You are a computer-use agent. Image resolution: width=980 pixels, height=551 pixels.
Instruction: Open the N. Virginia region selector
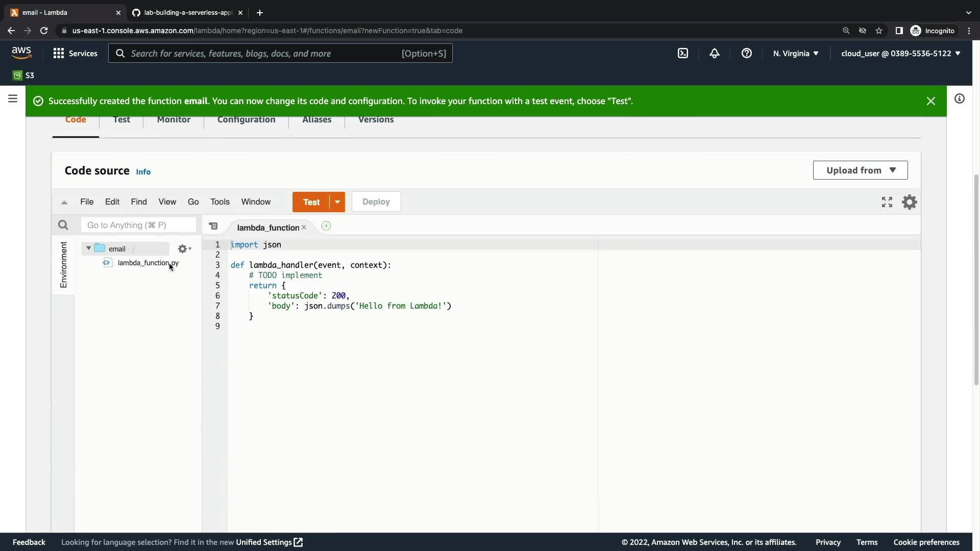(795, 53)
